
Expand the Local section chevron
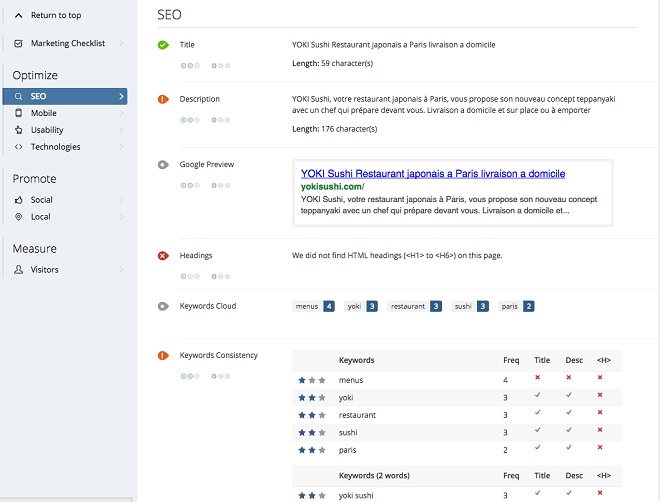(x=121, y=217)
